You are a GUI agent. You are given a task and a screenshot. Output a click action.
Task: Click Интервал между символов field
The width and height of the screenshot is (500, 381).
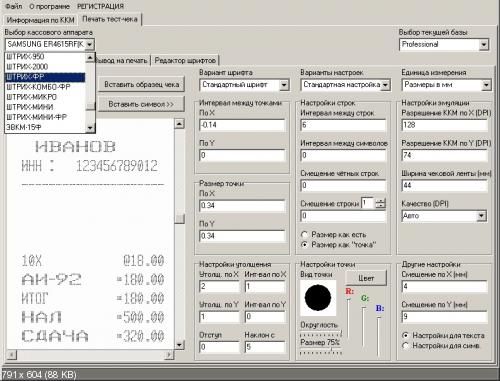coord(343,155)
